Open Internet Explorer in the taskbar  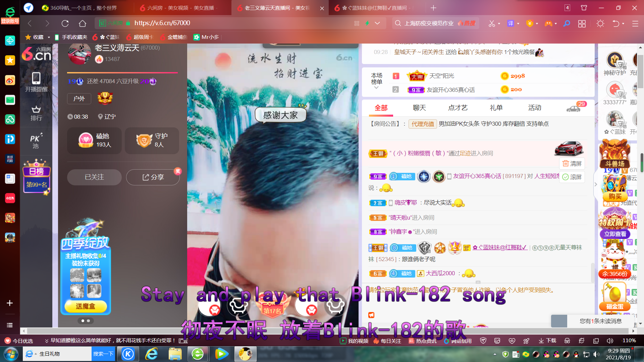152,354
